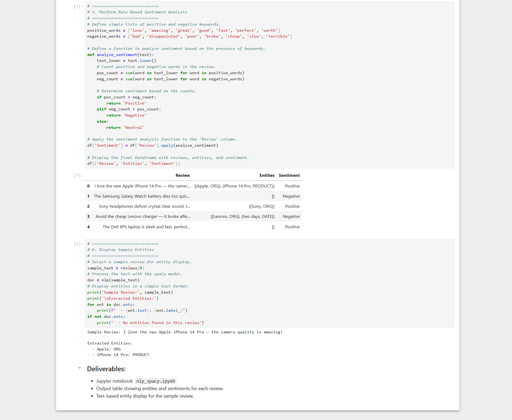
Task: Click the Review column header
Action: tap(183, 175)
